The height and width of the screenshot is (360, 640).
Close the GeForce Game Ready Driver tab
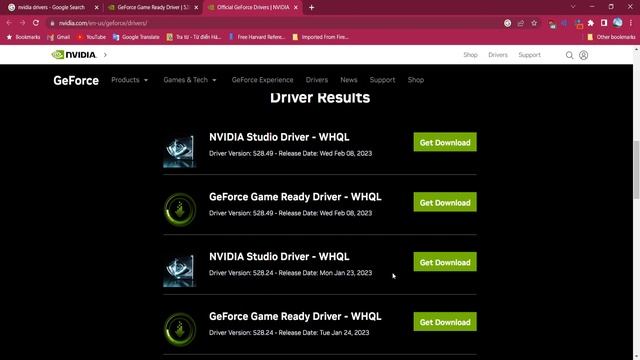[196, 7]
